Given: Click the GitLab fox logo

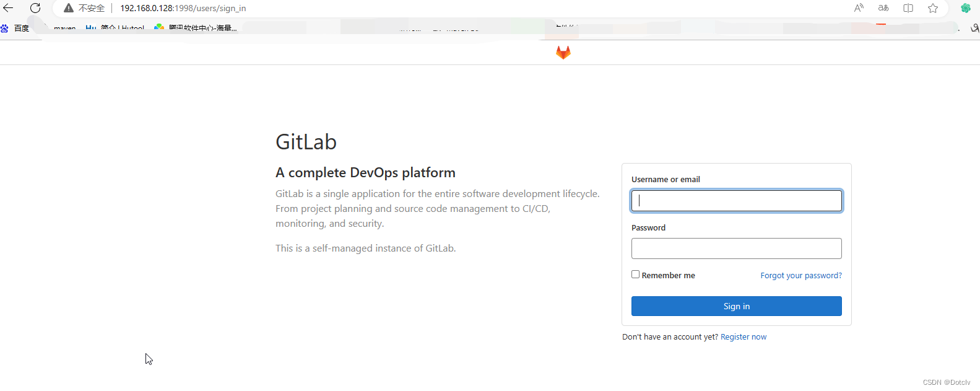Looking at the screenshot, I should pyautogui.click(x=563, y=53).
